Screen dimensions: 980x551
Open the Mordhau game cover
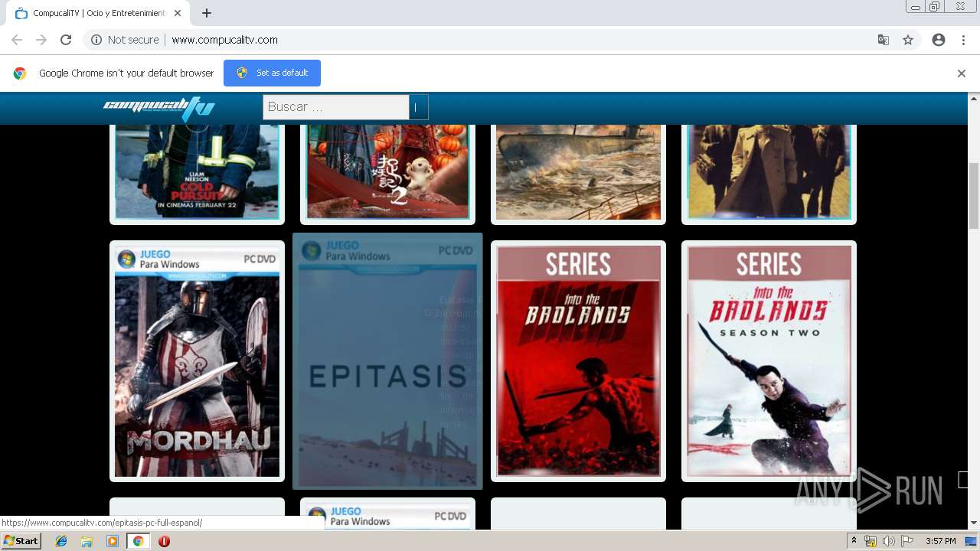tap(197, 361)
